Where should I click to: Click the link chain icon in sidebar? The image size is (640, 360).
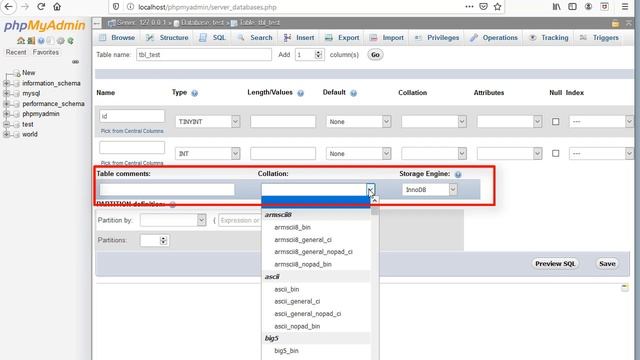(75, 62)
